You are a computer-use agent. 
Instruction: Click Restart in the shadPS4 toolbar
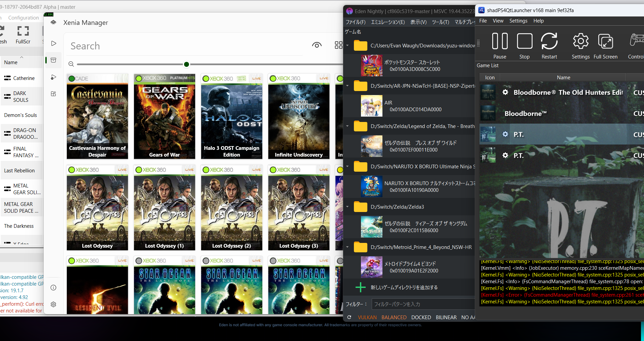(549, 46)
